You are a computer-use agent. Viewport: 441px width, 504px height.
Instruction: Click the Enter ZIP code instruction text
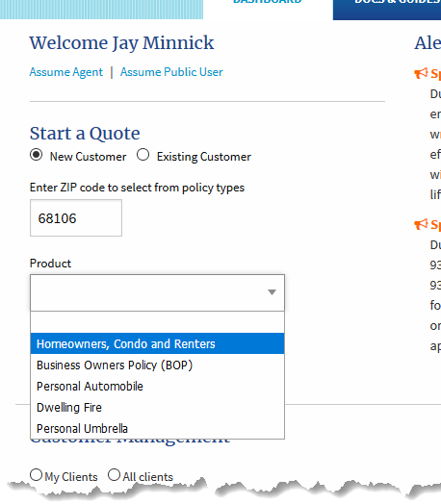click(137, 188)
